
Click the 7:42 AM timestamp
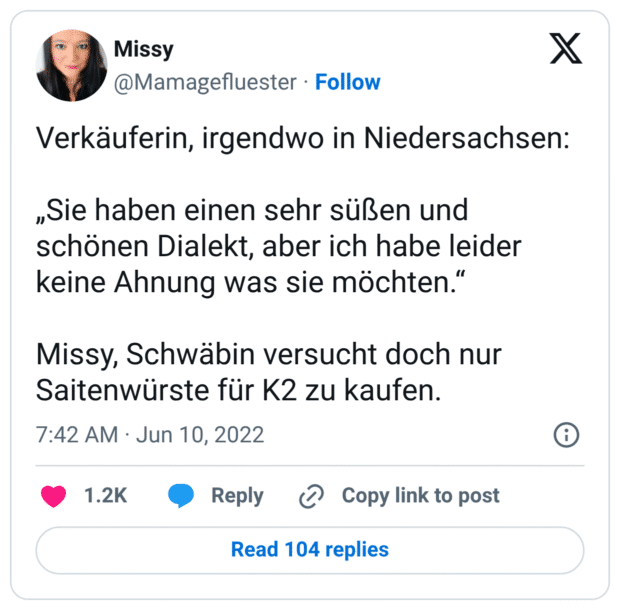(x=74, y=435)
